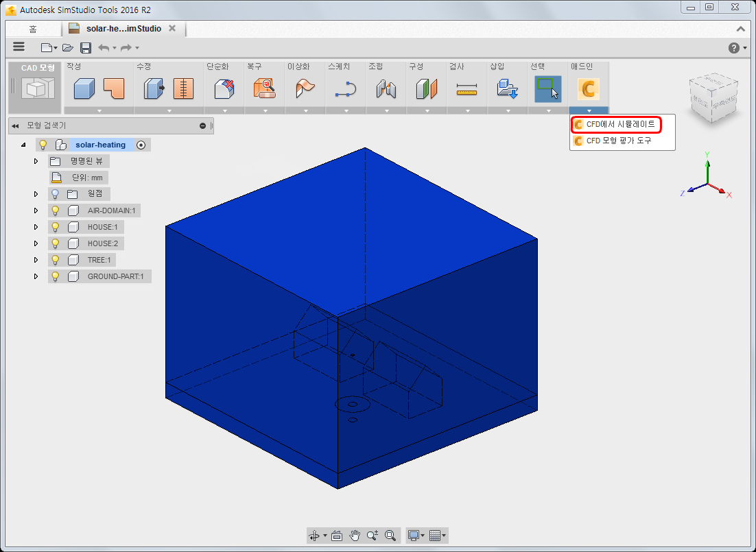
Task: Redo the last action
Action: [126, 47]
